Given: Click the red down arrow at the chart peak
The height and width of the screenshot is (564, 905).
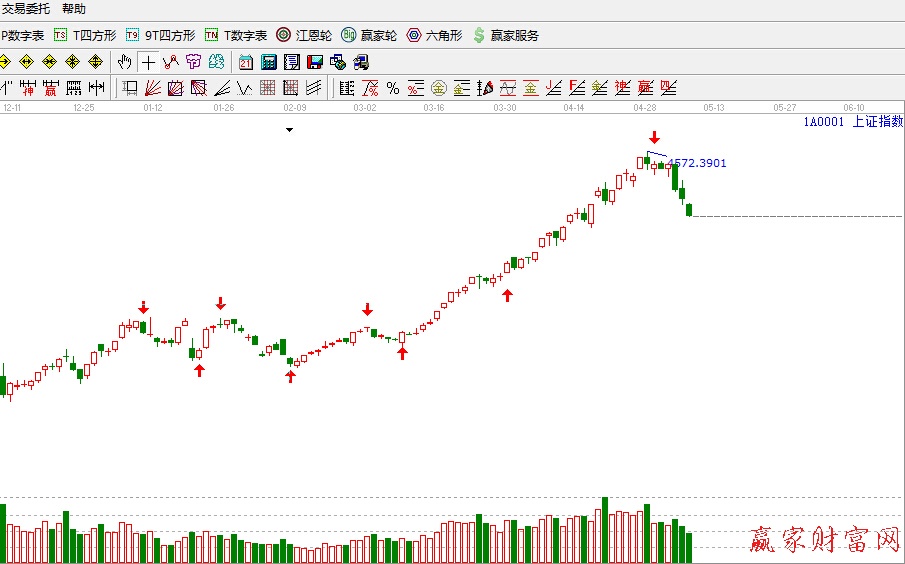Looking at the screenshot, I should point(654,138).
